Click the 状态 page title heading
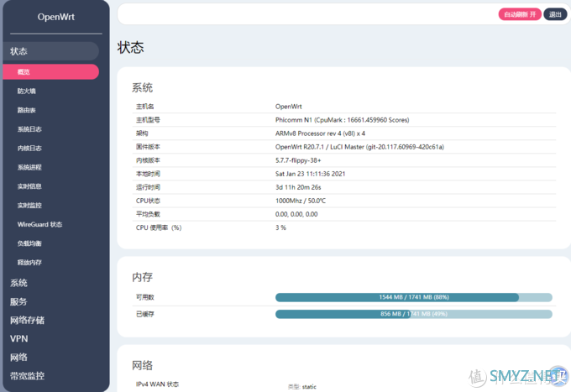The width and height of the screenshot is (571, 392). (x=131, y=48)
